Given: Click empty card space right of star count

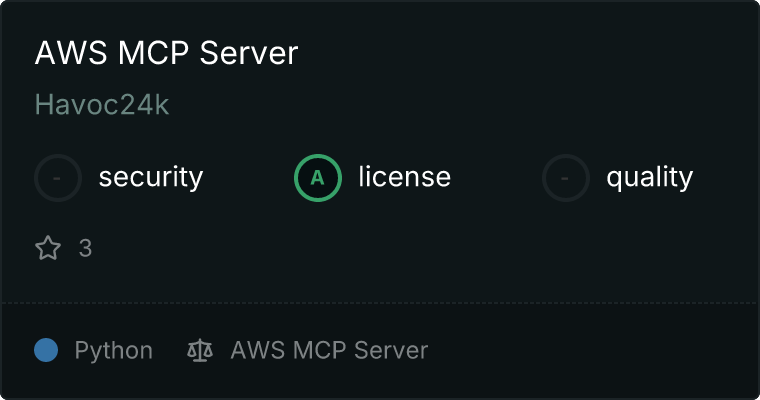Looking at the screenshot, I should pyautogui.click(x=400, y=248).
